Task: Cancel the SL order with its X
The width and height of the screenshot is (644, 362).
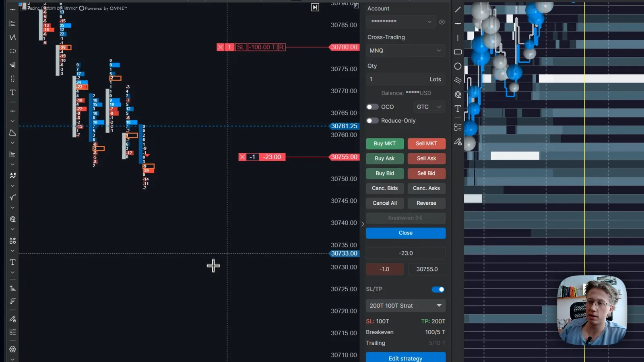Action: (x=221, y=47)
